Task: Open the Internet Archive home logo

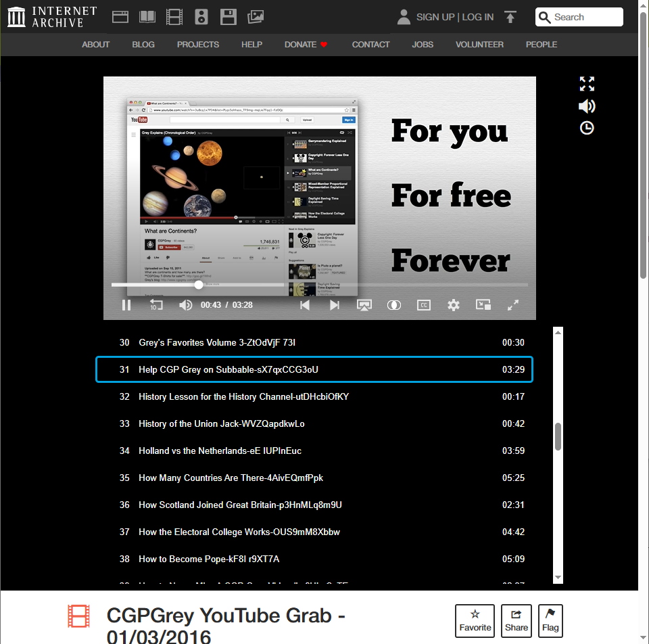Action: point(52,17)
